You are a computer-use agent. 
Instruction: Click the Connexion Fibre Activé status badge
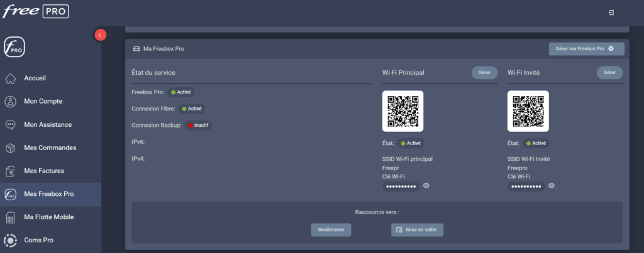coord(192,109)
